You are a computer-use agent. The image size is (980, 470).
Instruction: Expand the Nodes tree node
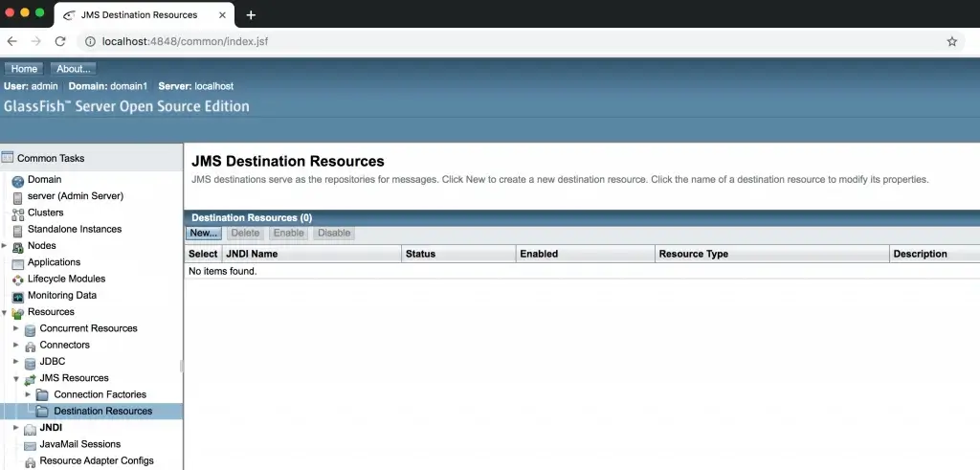point(5,246)
